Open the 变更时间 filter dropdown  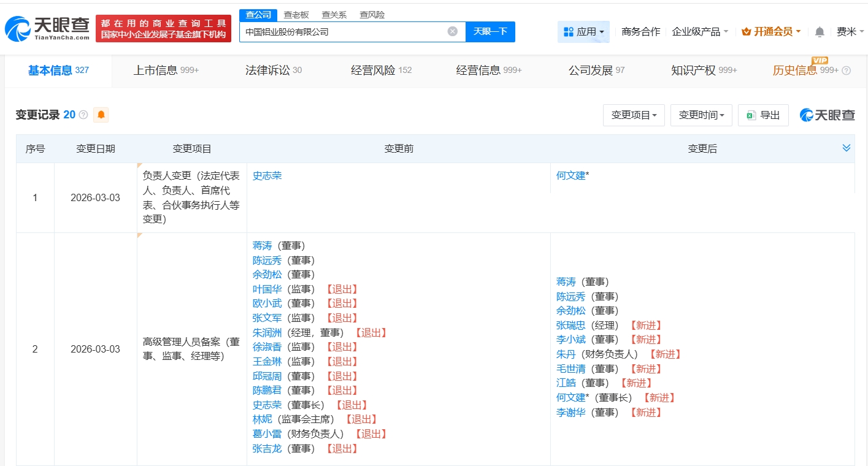701,115
